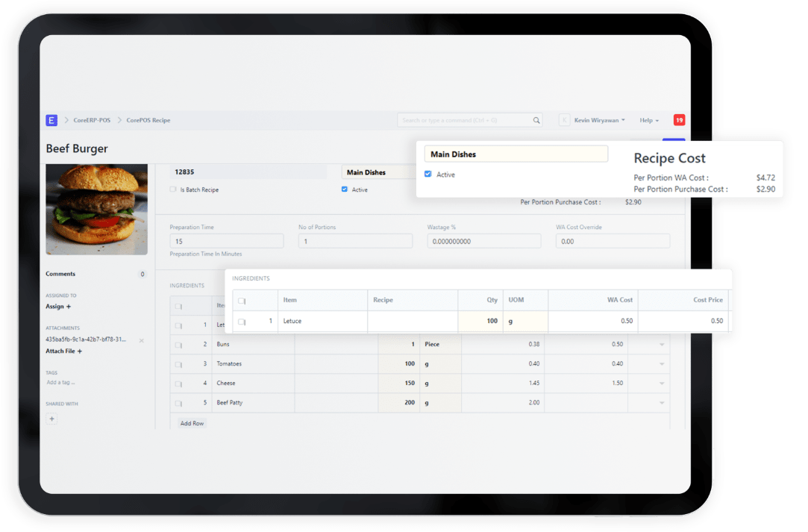Click the search magnifier icon
Image resolution: width=808 pixels, height=532 pixels.
[536, 120]
